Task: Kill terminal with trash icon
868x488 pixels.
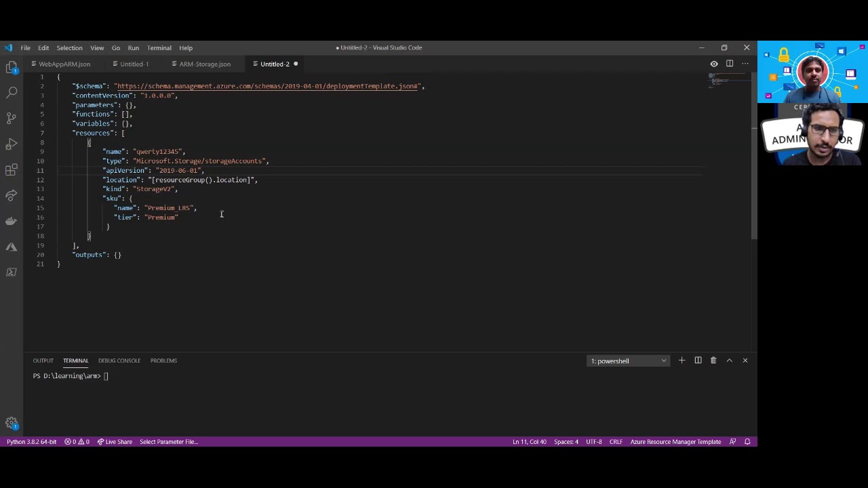Action: click(713, 361)
